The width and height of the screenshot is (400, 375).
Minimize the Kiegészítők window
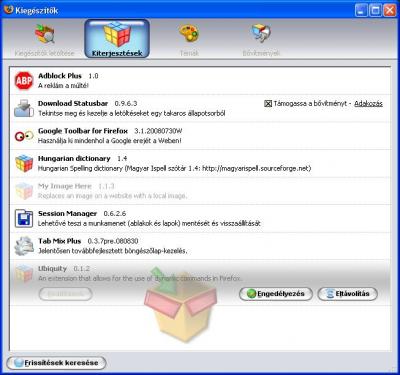[361, 10]
